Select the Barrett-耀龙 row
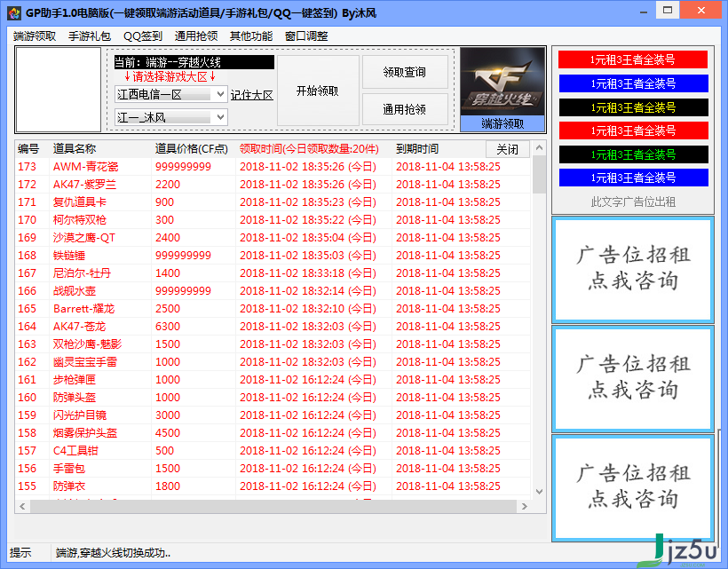728x569 pixels. click(273, 309)
